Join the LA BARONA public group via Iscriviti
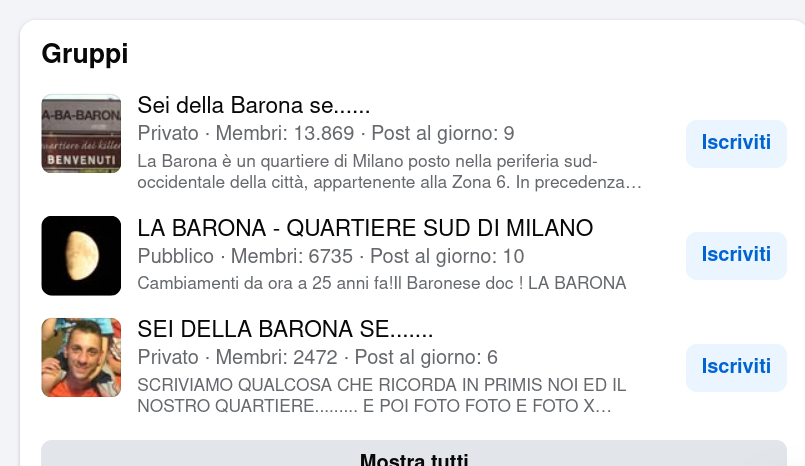The height and width of the screenshot is (466, 805). coord(736,255)
